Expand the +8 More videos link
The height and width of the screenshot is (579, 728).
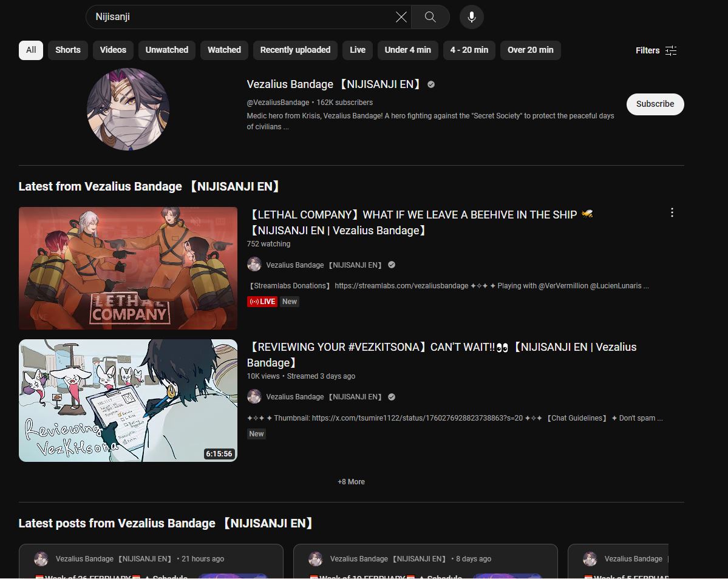pos(351,481)
